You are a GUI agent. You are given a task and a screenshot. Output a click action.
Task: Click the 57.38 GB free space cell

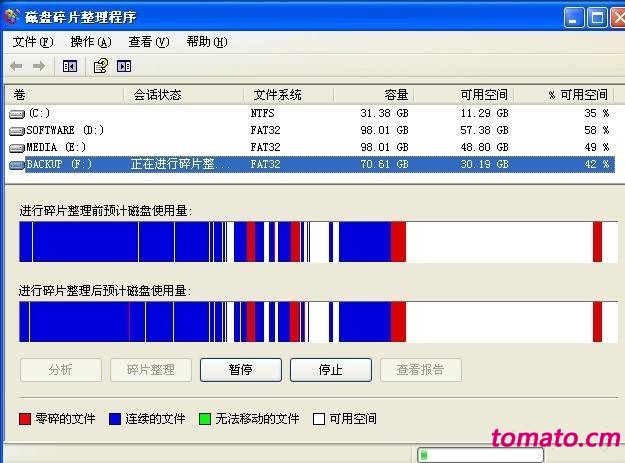[x=484, y=130]
